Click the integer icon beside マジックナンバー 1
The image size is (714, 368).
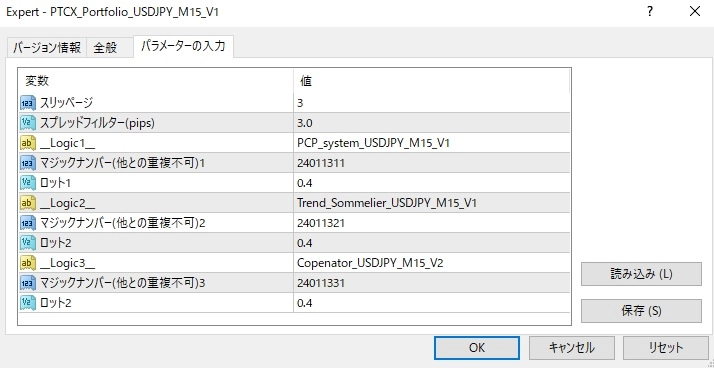click(28, 164)
